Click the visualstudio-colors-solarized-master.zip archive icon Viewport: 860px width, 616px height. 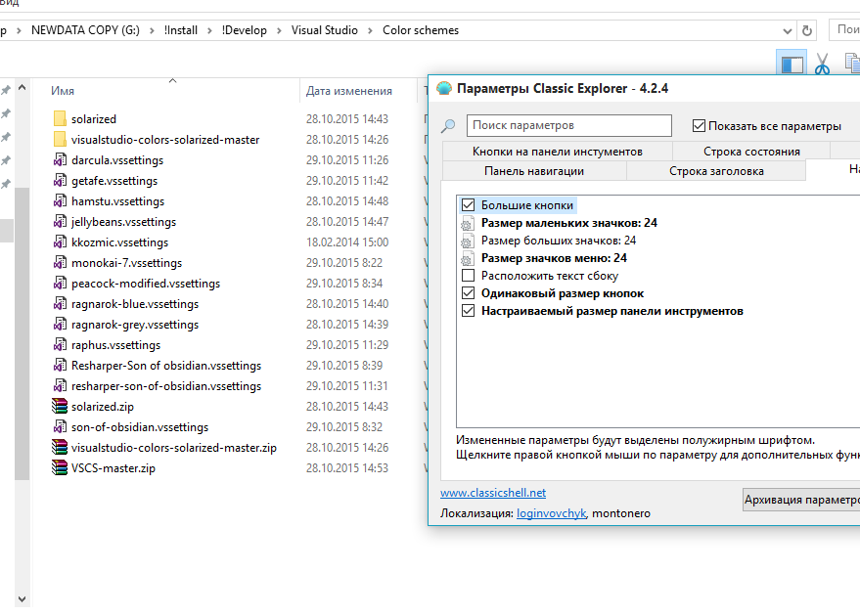pos(60,447)
